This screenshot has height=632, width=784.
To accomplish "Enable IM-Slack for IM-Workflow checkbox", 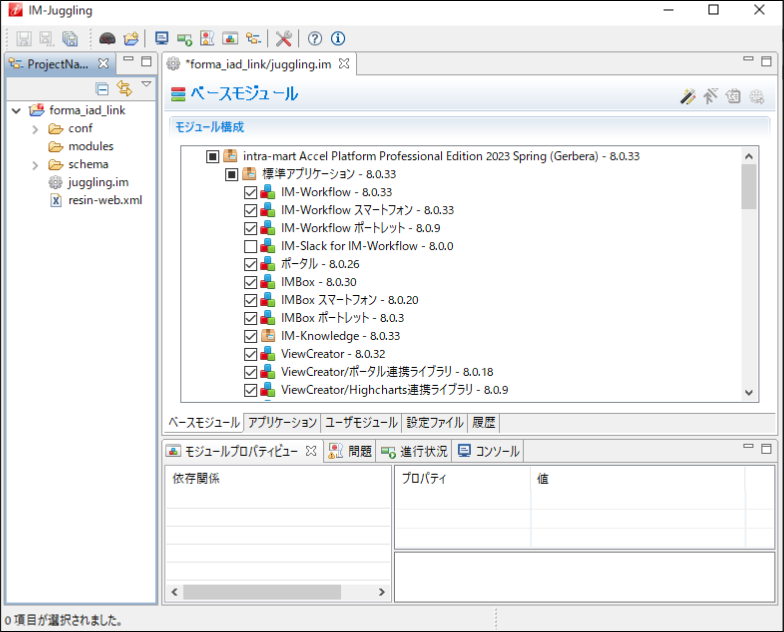I will (251, 246).
